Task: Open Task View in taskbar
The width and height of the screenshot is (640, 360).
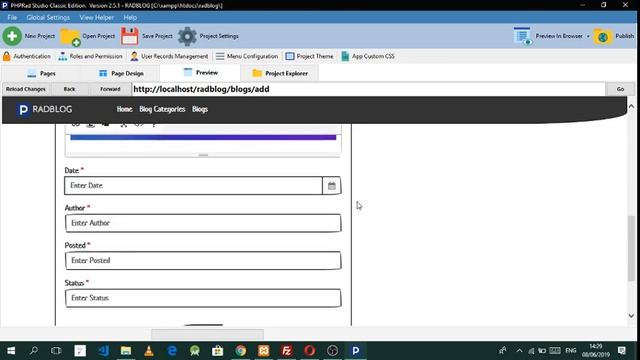Action: coord(56,351)
